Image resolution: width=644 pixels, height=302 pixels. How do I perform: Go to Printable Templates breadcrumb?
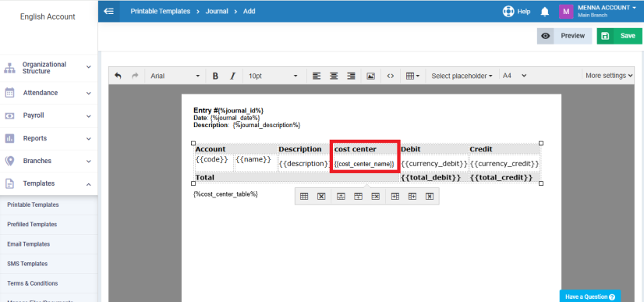click(160, 12)
